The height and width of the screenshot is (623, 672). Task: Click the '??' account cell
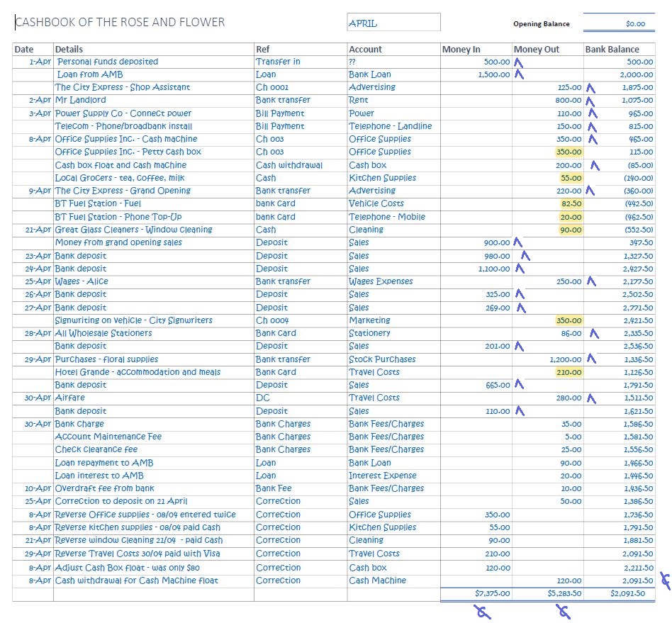(x=352, y=62)
